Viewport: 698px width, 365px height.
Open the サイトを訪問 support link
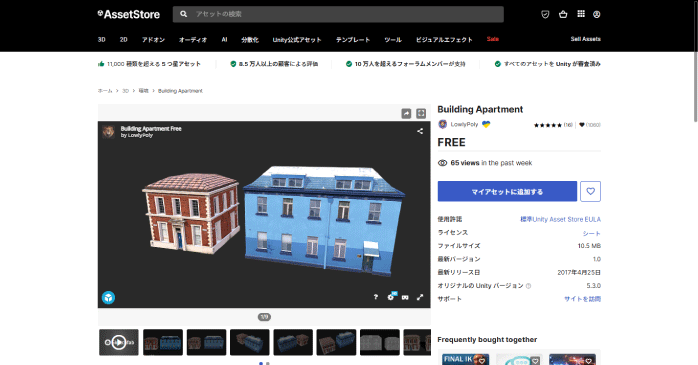click(x=582, y=299)
